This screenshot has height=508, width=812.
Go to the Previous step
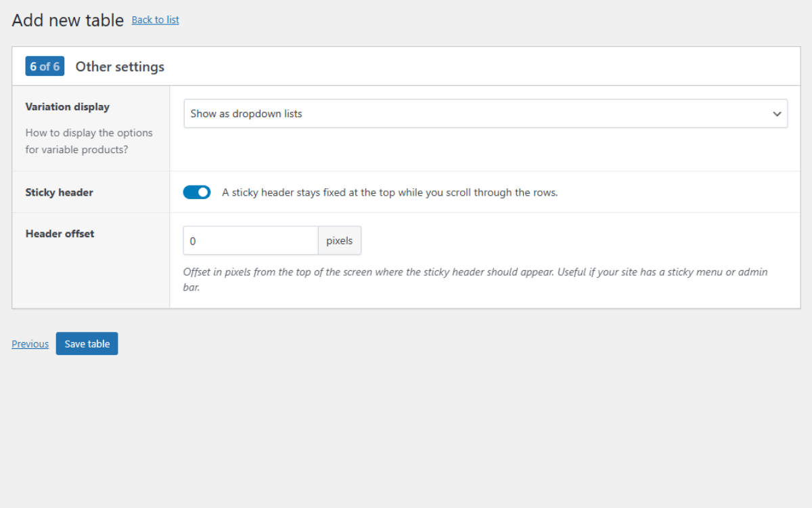(x=30, y=344)
